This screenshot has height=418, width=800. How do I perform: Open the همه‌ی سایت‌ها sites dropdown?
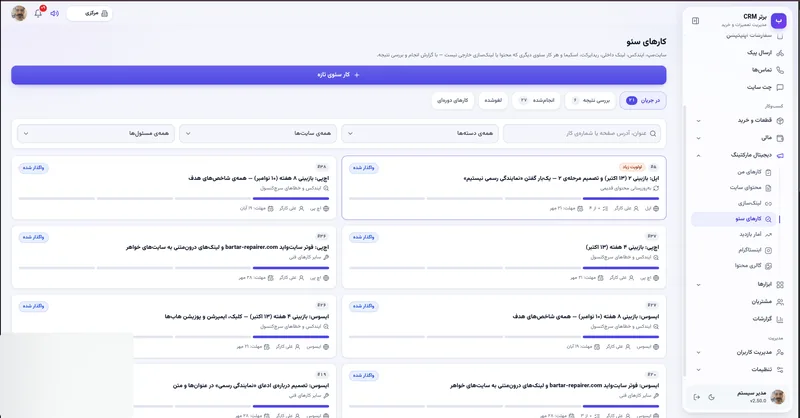258,133
